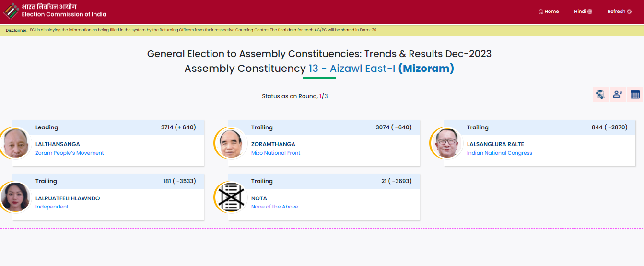Image resolution: width=644 pixels, height=266 pixels.
Task: Click the Election Commission of India logo
Action: [x=12, y=11]
